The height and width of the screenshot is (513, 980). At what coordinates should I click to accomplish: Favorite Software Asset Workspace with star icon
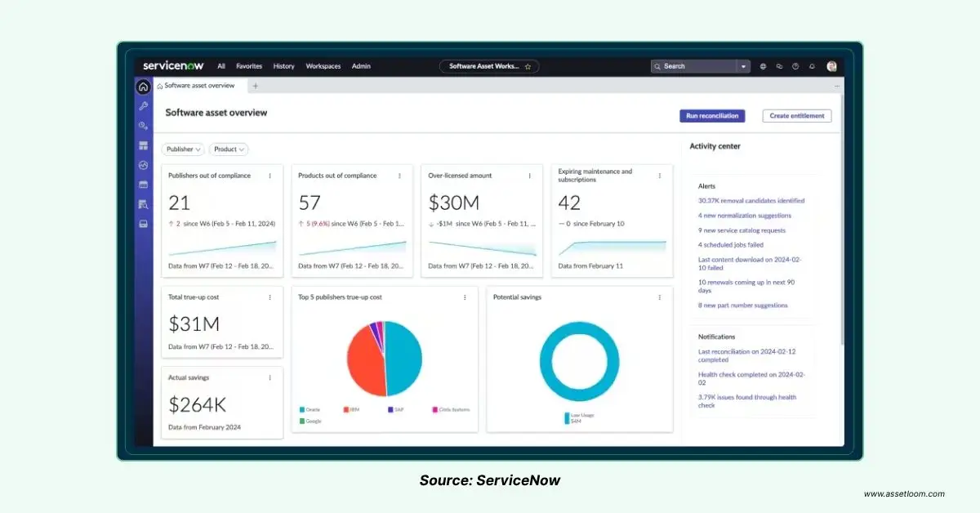tap(528, 66)
